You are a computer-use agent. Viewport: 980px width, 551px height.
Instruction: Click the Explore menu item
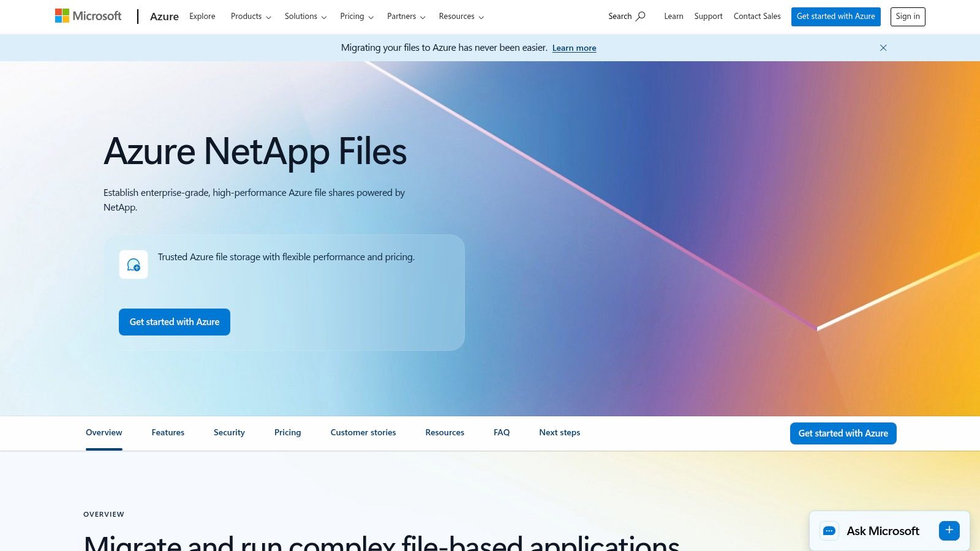click(x=202, y=17)
